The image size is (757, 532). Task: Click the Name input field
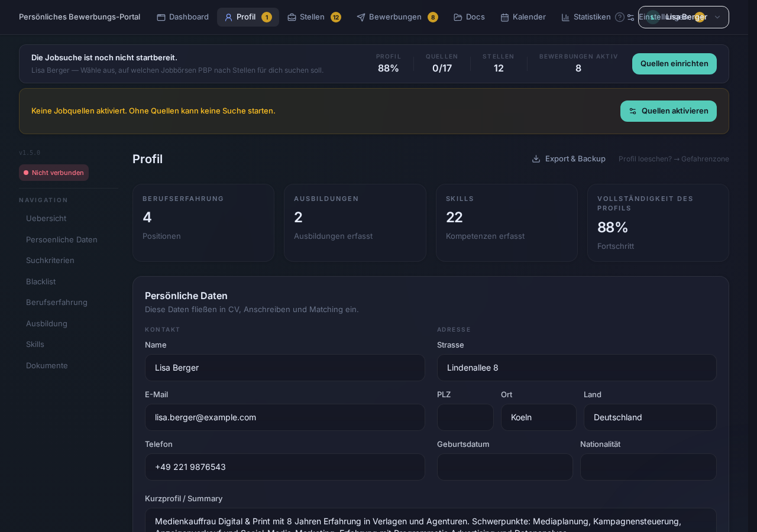285,368
